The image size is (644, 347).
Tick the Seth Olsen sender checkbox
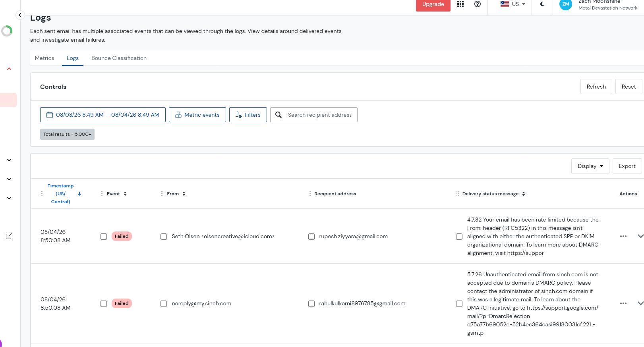point(164,237)
